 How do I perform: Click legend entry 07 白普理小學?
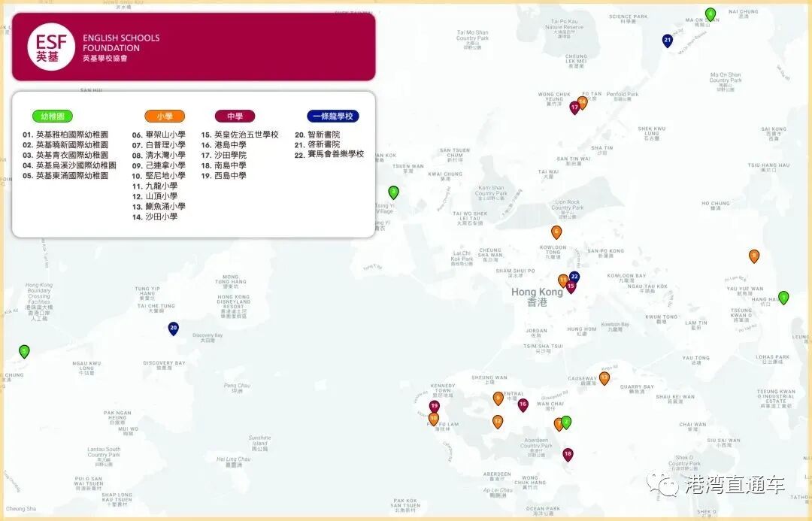pos(159,145)
